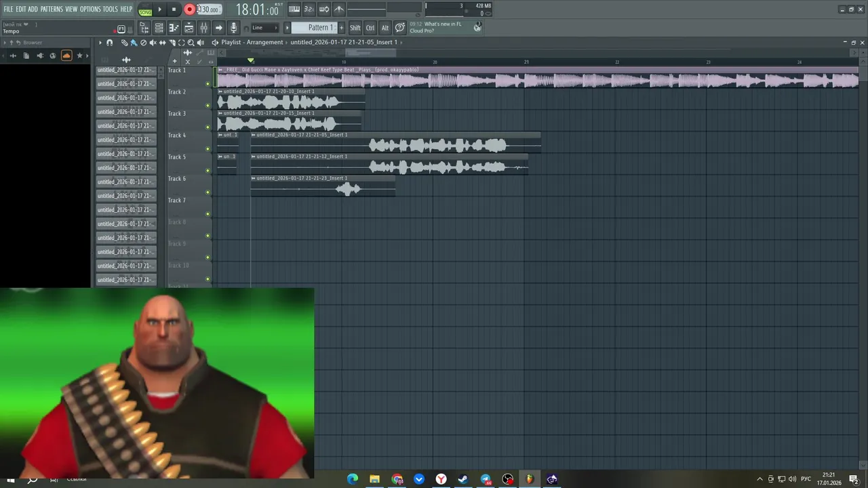Screen dimensions: 868x488
Task: Click the 18:01:00 time display
Action: (257, 10)
